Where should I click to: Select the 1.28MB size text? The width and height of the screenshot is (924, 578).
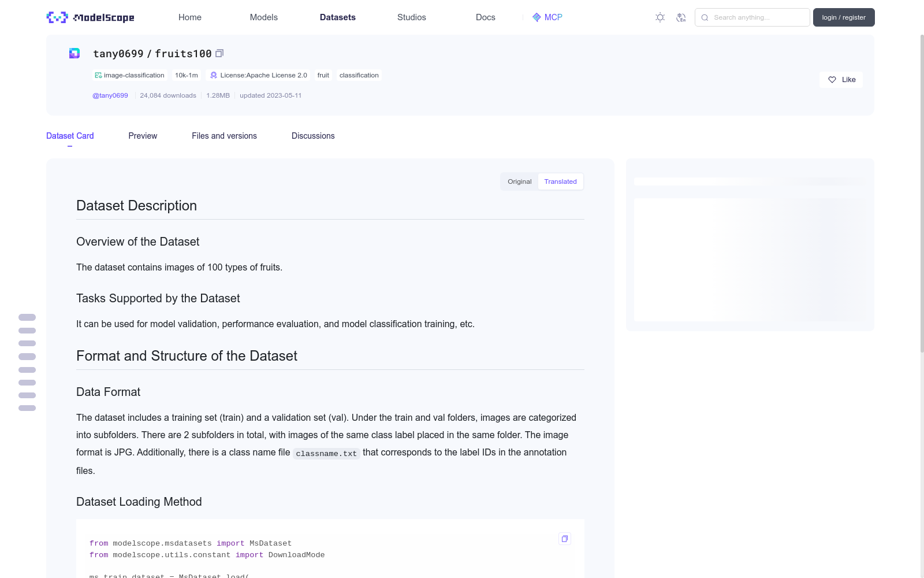218,95
